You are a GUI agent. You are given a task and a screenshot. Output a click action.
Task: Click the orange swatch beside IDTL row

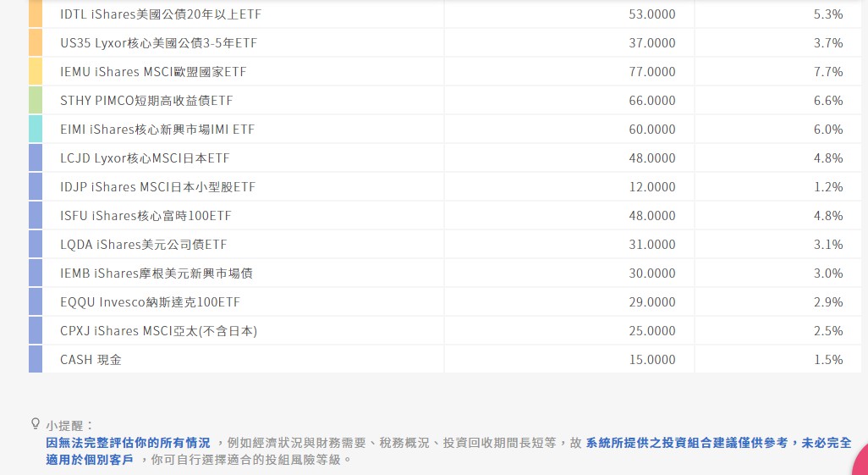point(36,14)
